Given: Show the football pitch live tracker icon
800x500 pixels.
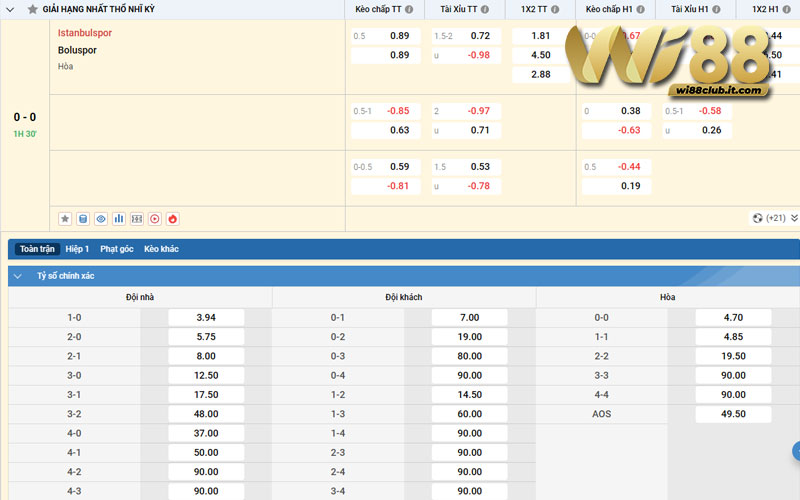Looking at the screenshot, I should coord(137,219).
